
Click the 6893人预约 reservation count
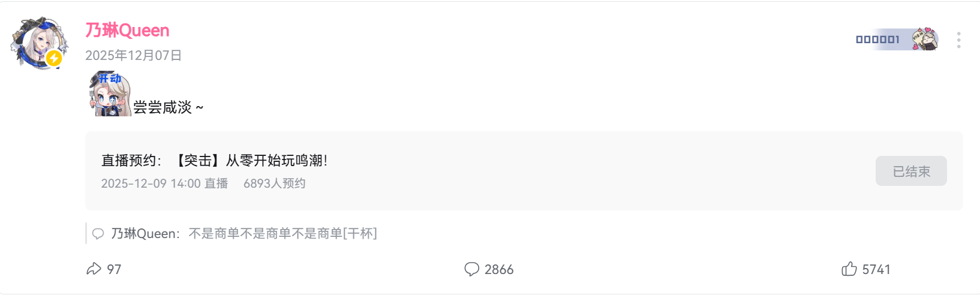tap(274, 183)
